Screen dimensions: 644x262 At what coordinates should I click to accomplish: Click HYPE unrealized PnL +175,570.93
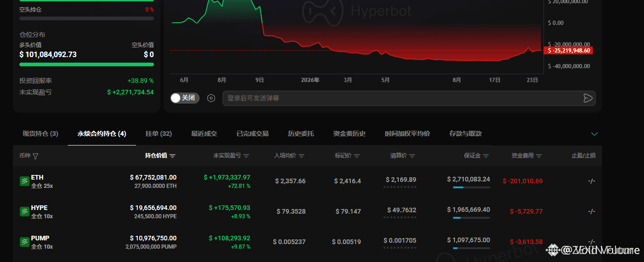(x=230, y=208)
